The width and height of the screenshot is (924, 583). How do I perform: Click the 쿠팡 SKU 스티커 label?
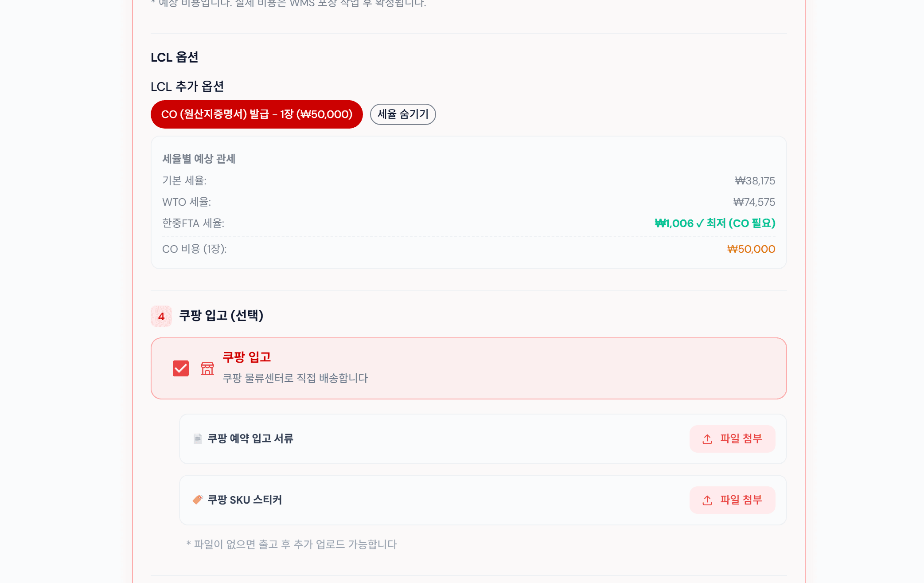245,500
